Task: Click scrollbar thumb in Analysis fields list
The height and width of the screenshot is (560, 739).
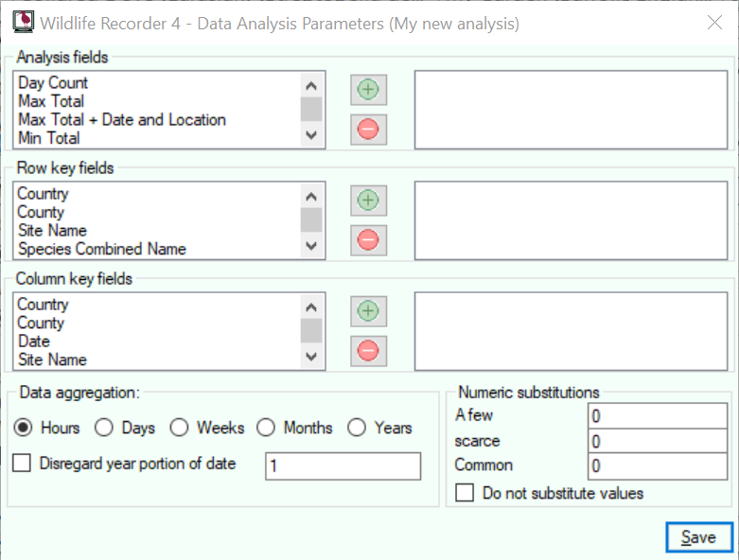Action: click(x=311, y=109)
